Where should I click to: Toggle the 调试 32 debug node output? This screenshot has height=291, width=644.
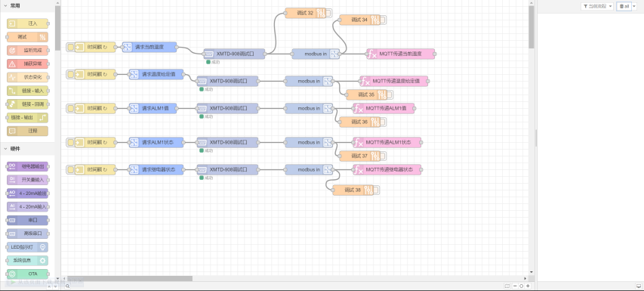tap(329, 13)
